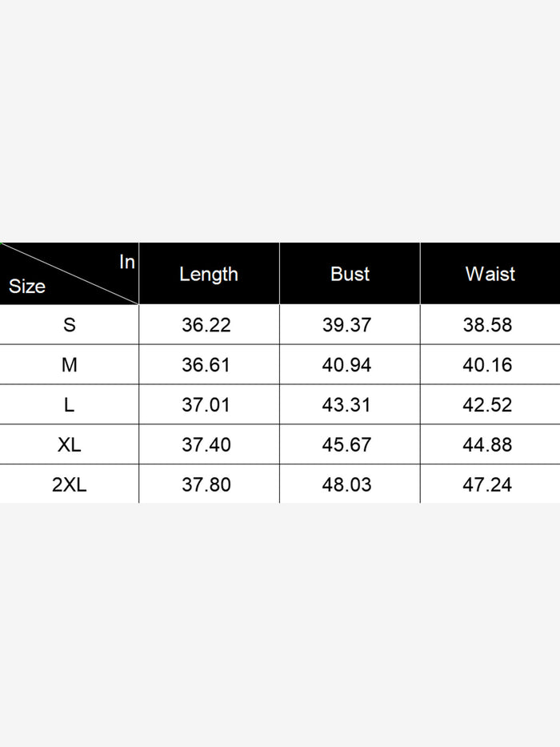Click the 37.40 length value
The height and width of the screenshot is (747, 560).
tap(206, 444)
